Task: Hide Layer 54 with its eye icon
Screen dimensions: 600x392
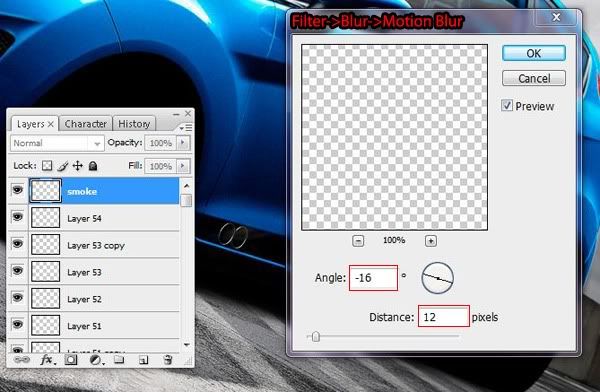Action: click(x=17, y=217)
